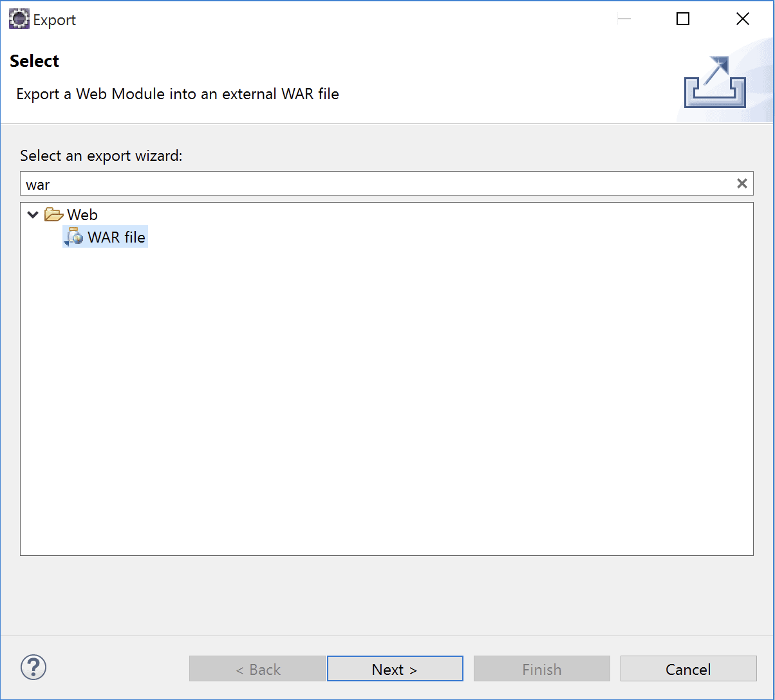Collapse the Web category chevron

(x=32, y=214)
